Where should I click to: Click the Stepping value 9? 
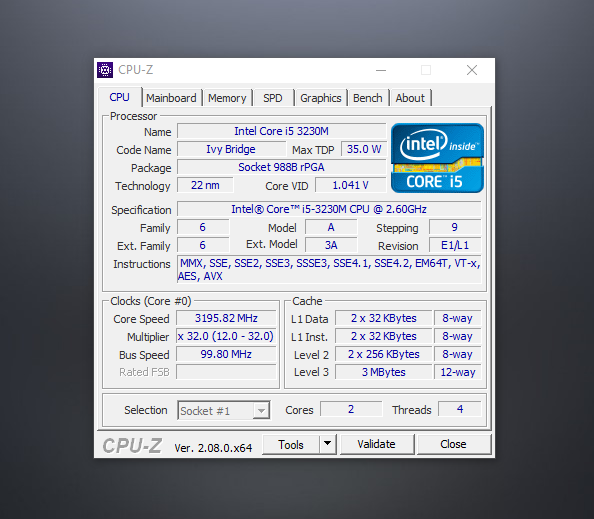click(455, 227)
